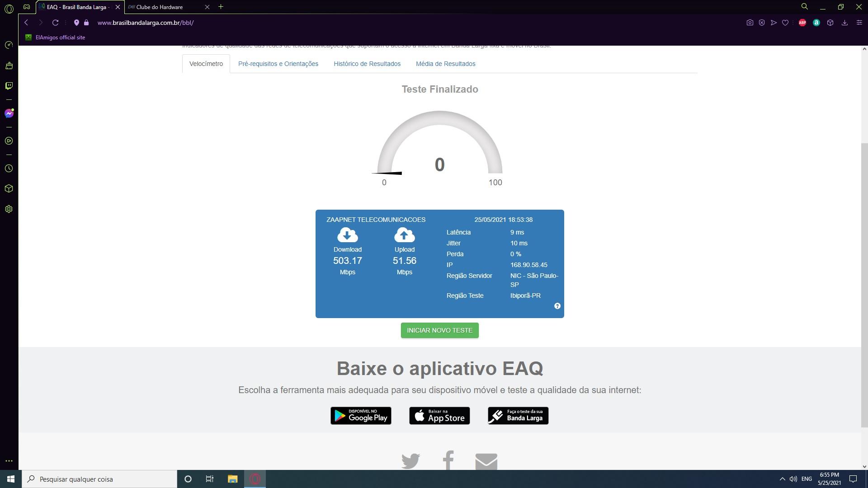Open volume control in tray
Image resolution: width=868 pixels, height=488 pixels.
click(793, 479)
